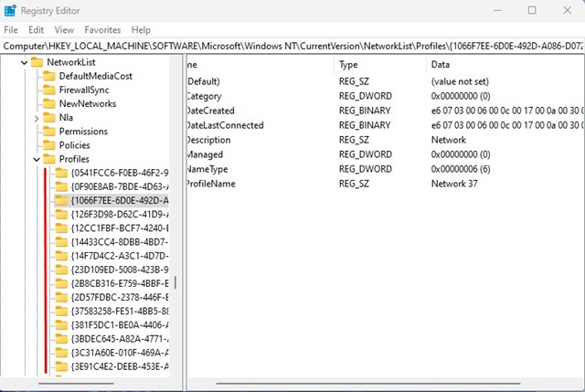The image size is (585, 392).
Task: Select the Category value name
Action: point(205,96)
